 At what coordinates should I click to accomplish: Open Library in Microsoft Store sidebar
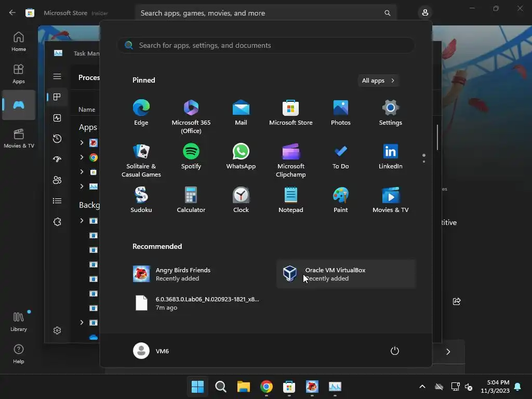(x=19, y=322)
